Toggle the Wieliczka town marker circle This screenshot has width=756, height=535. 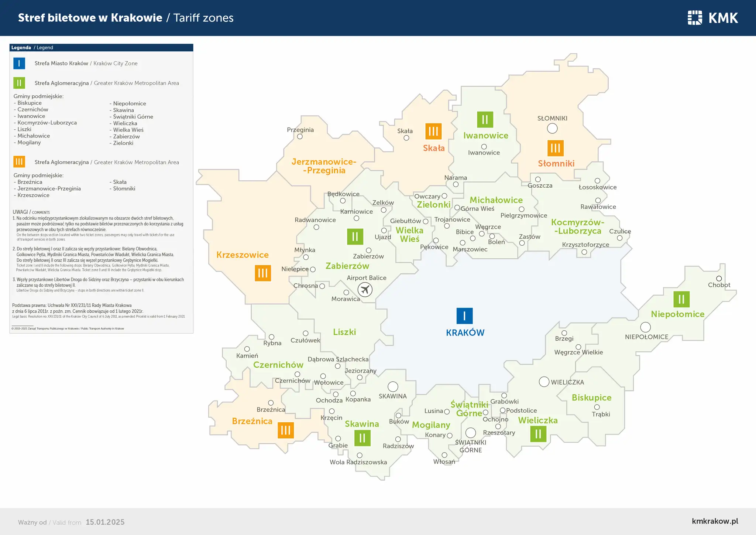point(544,381)
